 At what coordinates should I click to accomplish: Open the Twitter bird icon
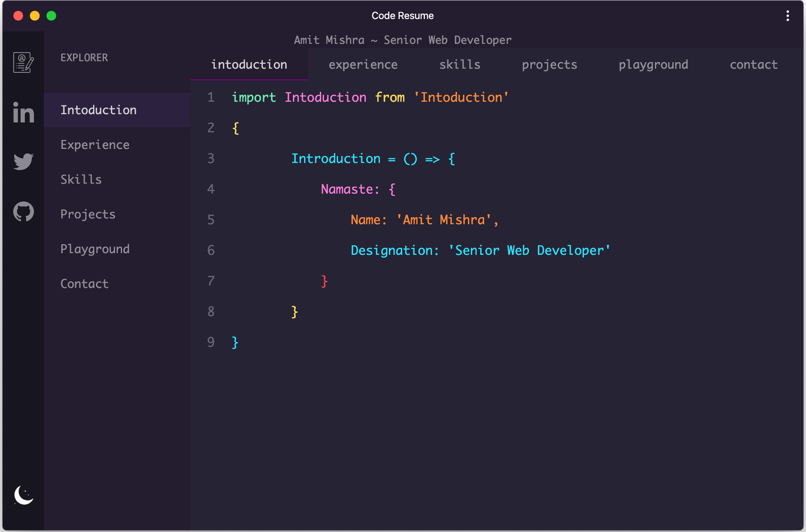pos(23,161)
